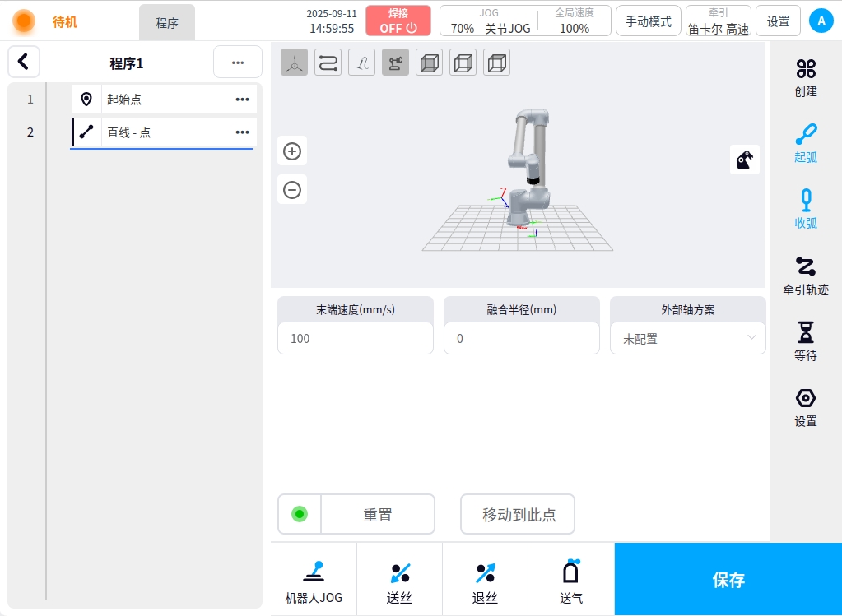Select 起弧 arc start in sidebar

[805, 143]
